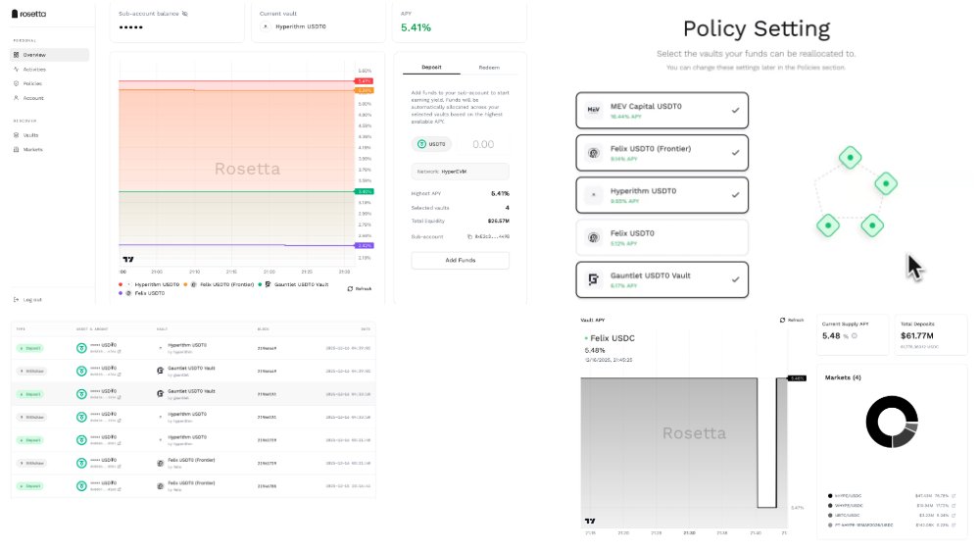Click the Markets donut chart

[x=892, y=422]
